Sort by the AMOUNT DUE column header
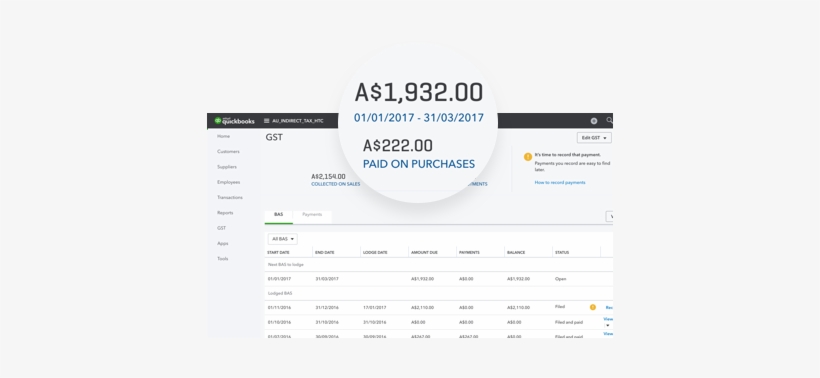The image size is (820, 378). point(424,253)
